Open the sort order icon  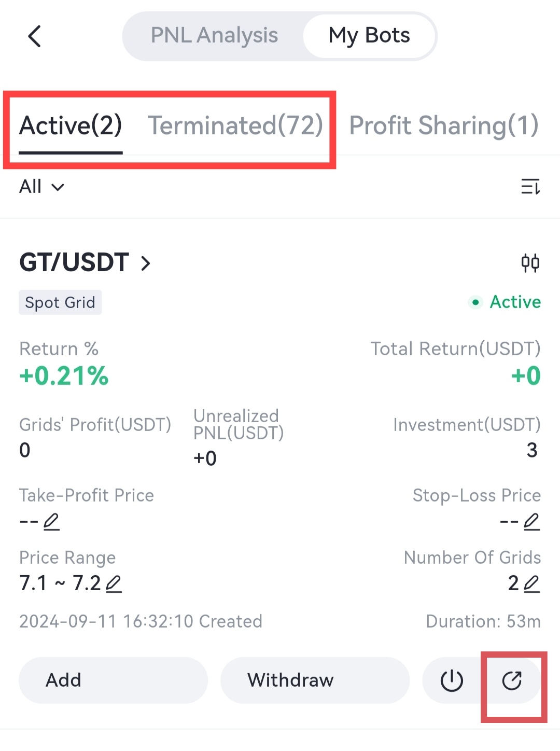tap(530, 187)
